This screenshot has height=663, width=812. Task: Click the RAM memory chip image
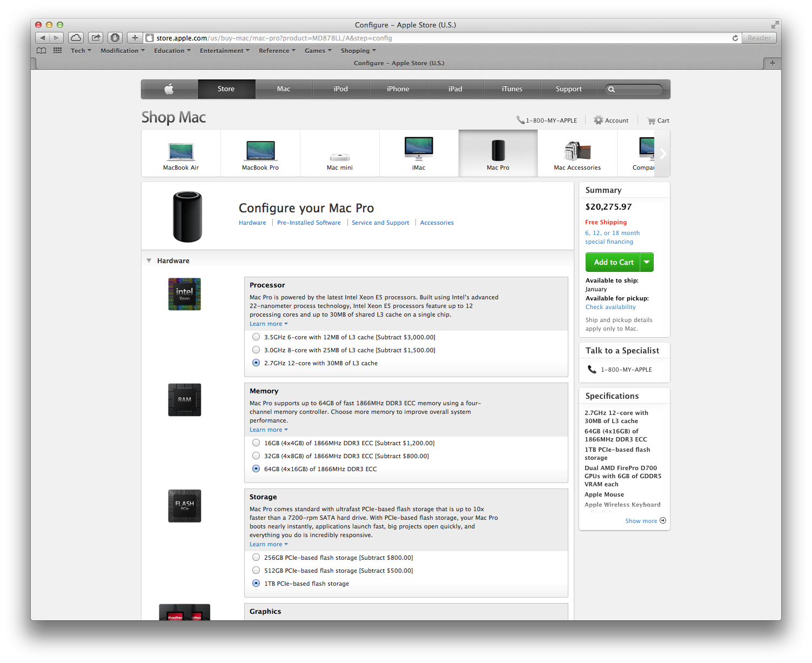185,400
